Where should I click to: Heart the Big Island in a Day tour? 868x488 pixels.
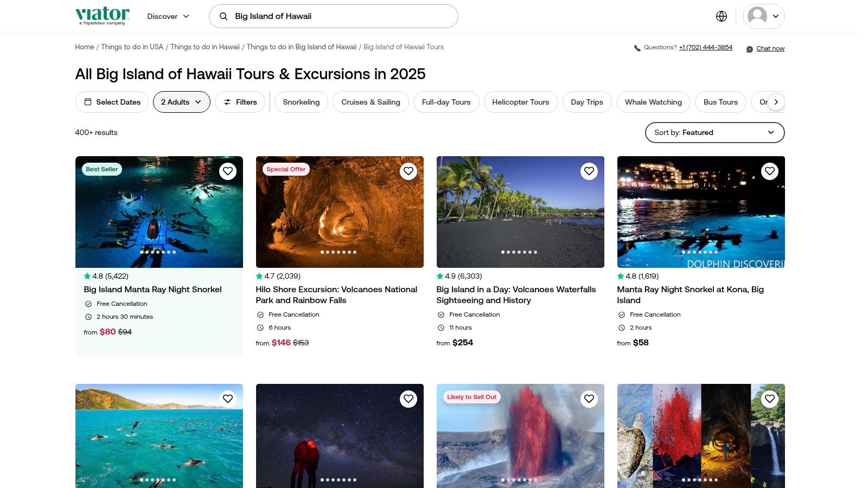pos(589,171)
